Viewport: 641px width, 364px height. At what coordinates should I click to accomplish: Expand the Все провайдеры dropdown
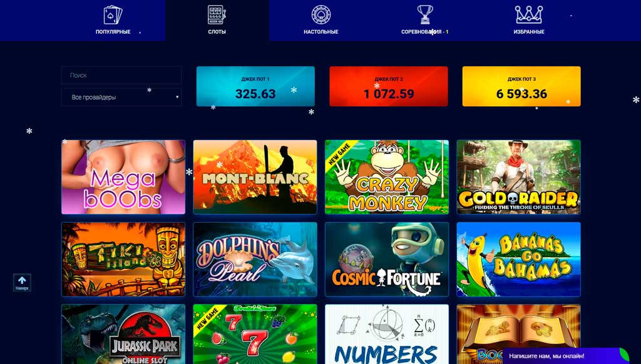click(x=121, y=97)
